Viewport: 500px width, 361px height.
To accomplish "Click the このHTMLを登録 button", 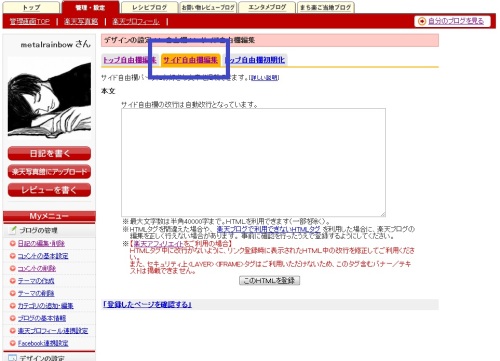I will (x=269, y=281).
